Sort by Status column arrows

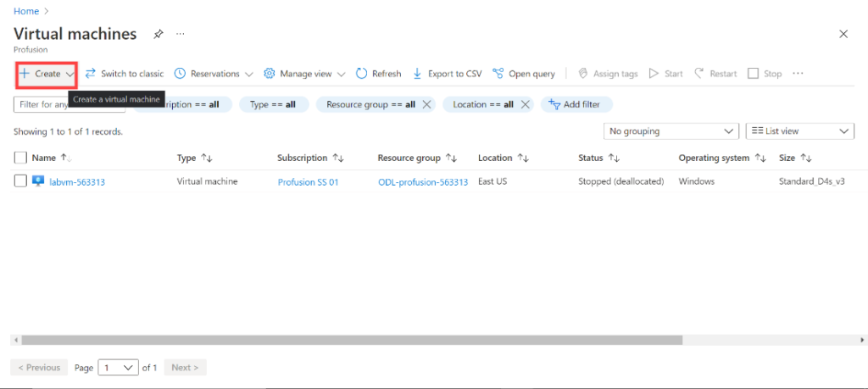coord(614,158)
